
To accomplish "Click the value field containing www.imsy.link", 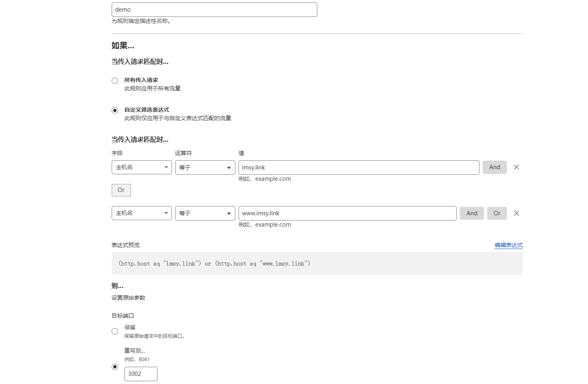I will 347,213.
